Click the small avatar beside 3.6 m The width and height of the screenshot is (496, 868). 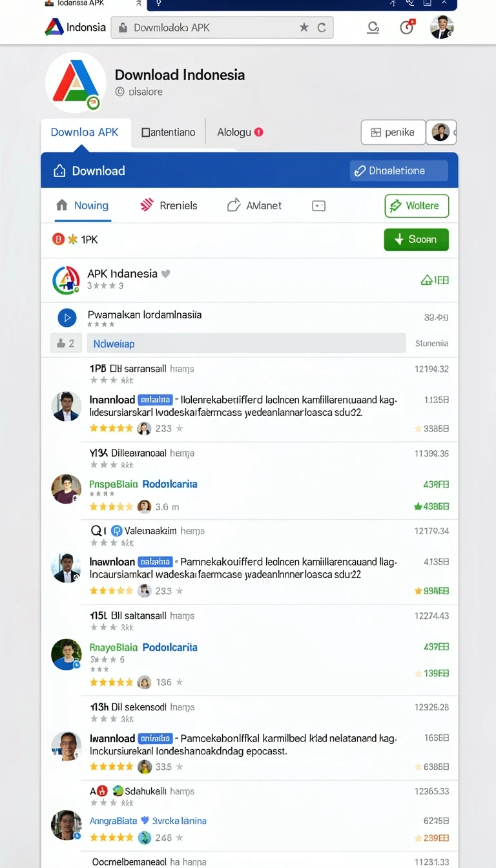(144, 506)
